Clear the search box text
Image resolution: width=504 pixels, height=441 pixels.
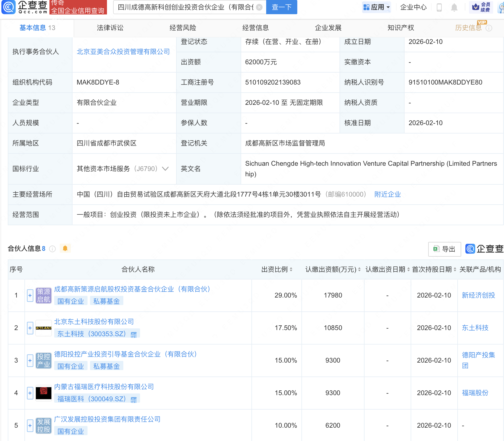tap(259, 7)
